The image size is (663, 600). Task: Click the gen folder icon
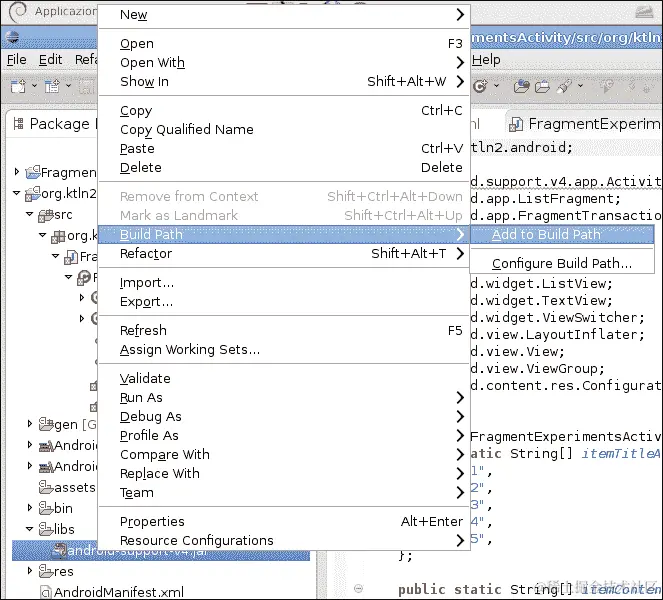pos(45,424)
